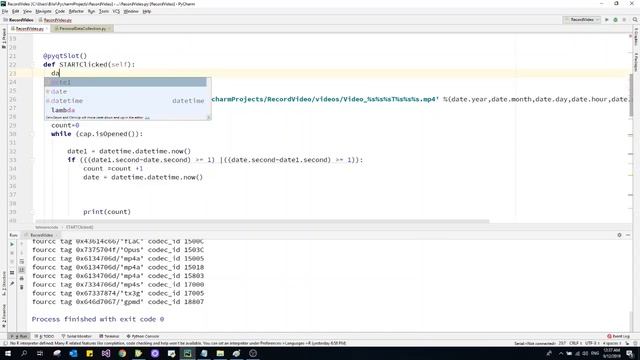Open the Navigate menu
The width and height of the screenshot is (640, 360).
[43, 11]
